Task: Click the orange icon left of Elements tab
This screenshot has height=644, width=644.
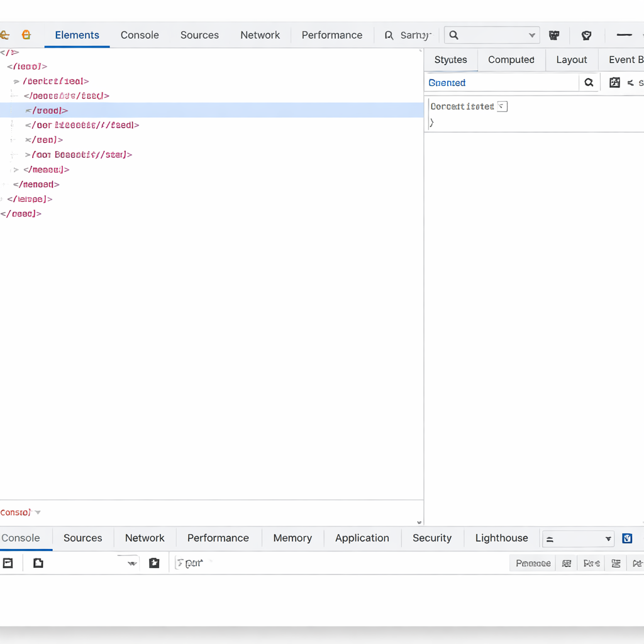Action: [26, 35]
